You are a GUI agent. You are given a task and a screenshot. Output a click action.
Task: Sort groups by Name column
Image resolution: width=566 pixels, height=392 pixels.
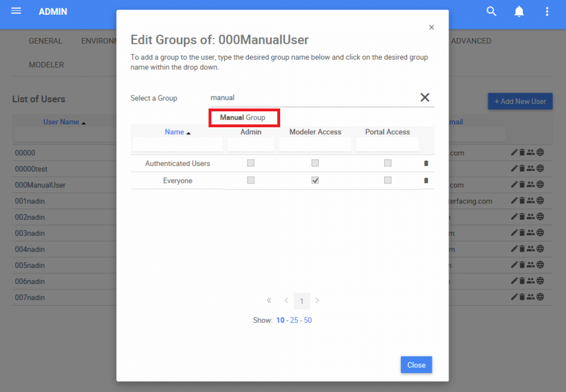pyautogui.click(x=174, y=132)
